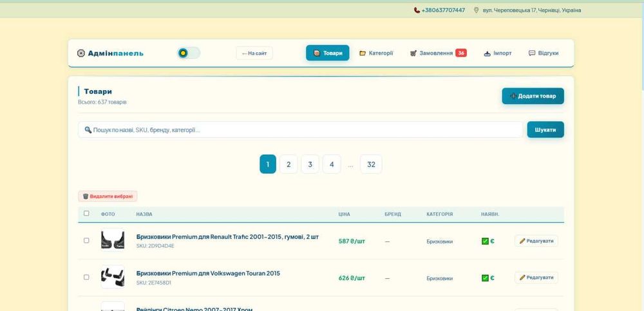The width and height of the screenshot is (644, 311).
Task: Click product name Бризковики Premium для Volkswagen Touran
Action: click(x=208, y=273)
